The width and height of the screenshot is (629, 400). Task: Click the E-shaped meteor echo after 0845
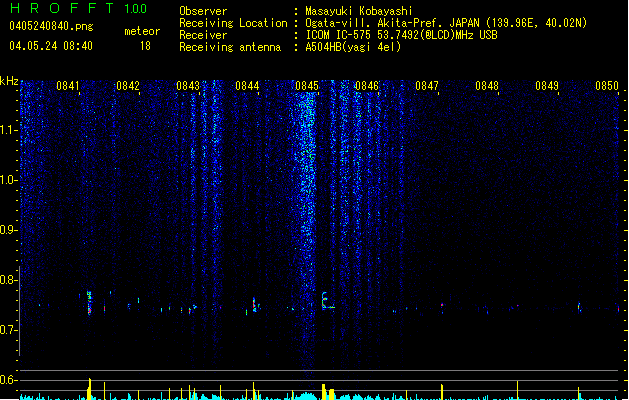point(327,301)
